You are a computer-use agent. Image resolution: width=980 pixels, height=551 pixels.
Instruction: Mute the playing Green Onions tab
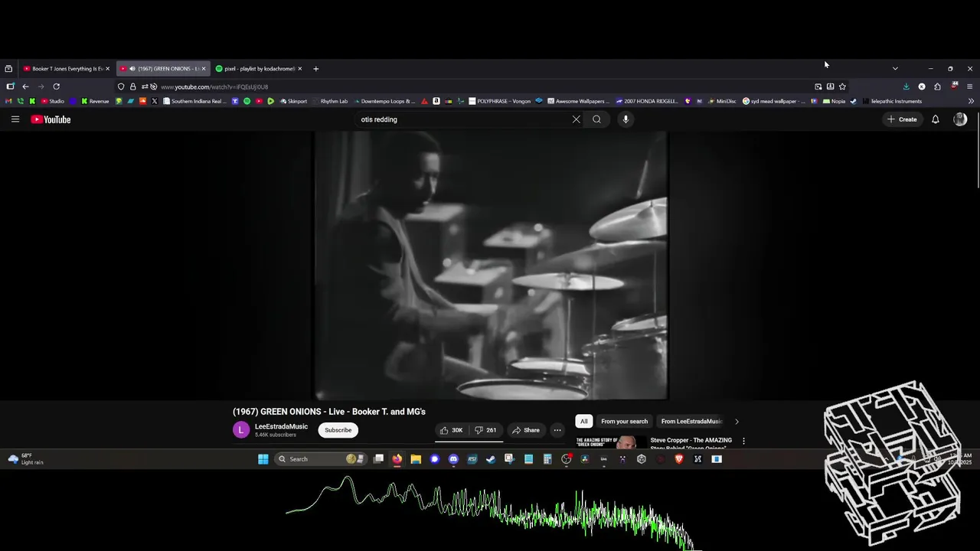coord(132,69)
